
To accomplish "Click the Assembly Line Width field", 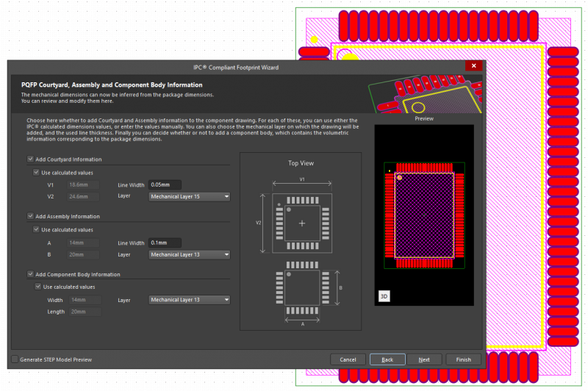I will point(165,243).
